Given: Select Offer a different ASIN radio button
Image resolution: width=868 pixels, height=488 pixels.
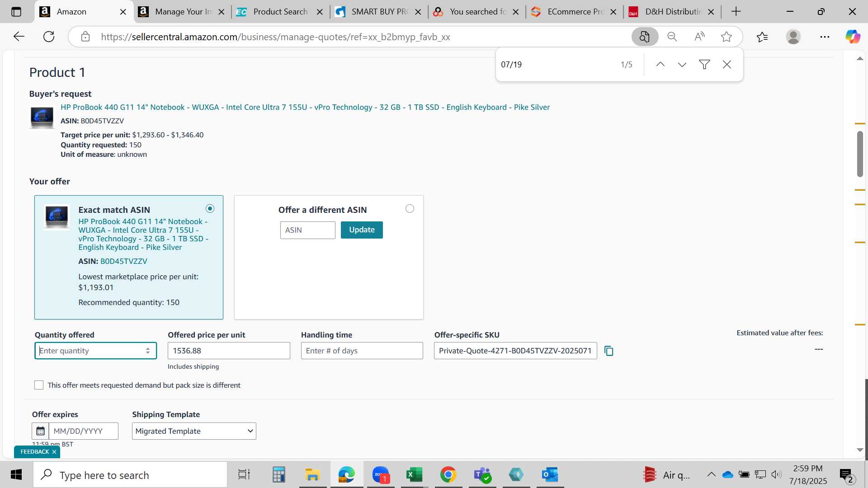Looking at the screenshot, I should (410, 209).
